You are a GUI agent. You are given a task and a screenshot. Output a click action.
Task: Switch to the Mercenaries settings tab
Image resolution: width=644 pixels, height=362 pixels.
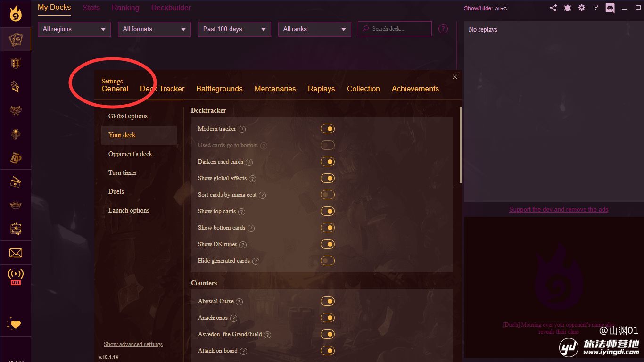275,89
